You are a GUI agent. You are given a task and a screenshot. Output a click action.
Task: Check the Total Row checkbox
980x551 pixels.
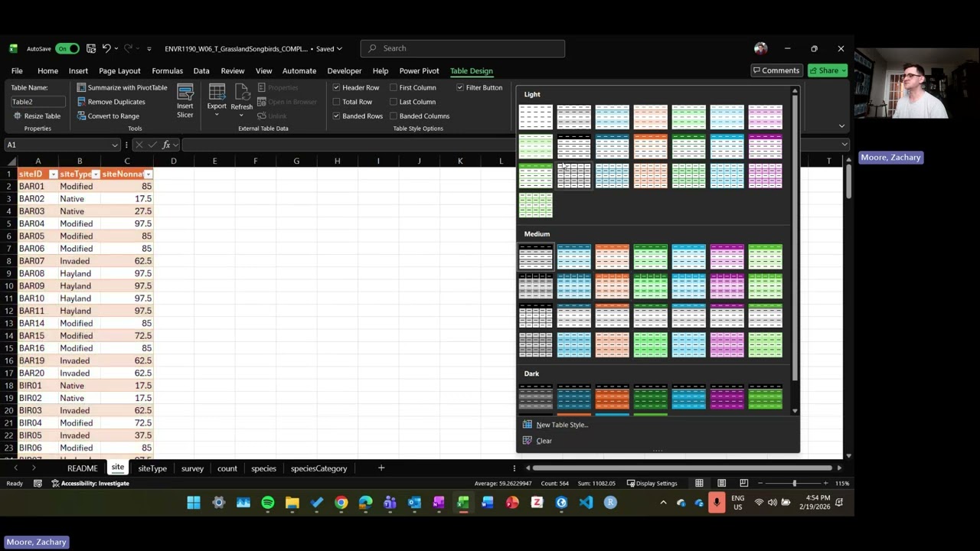click(336, 102)
